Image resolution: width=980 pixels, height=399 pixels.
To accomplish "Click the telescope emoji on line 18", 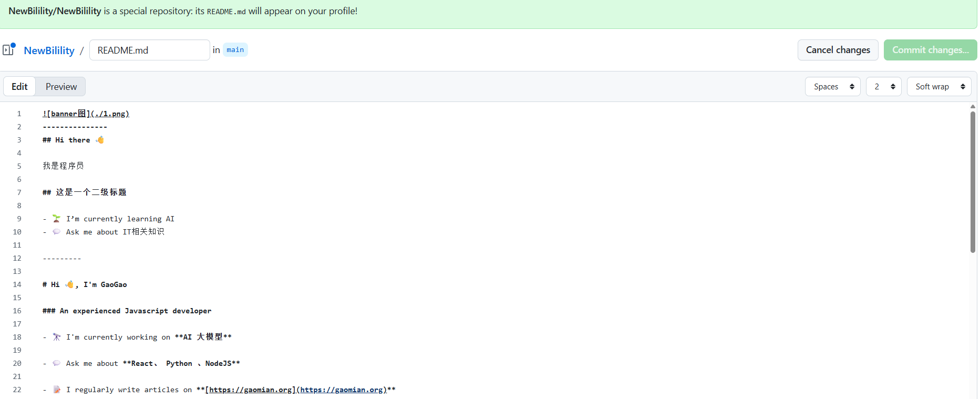I will point(57,337).
